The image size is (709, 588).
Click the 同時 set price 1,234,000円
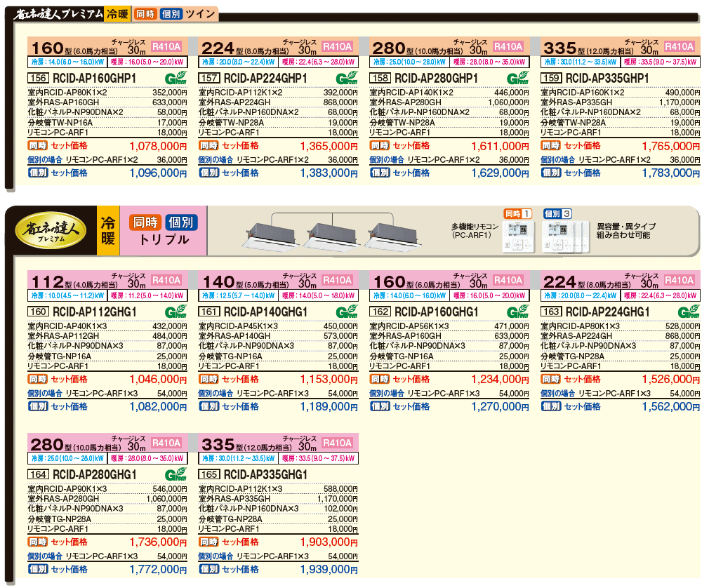[500, 379]
